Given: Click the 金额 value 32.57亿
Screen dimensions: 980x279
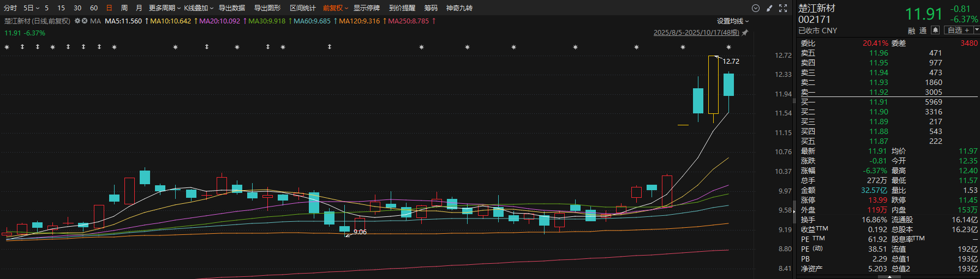Looking at the screenshot, I should [874, 190].
